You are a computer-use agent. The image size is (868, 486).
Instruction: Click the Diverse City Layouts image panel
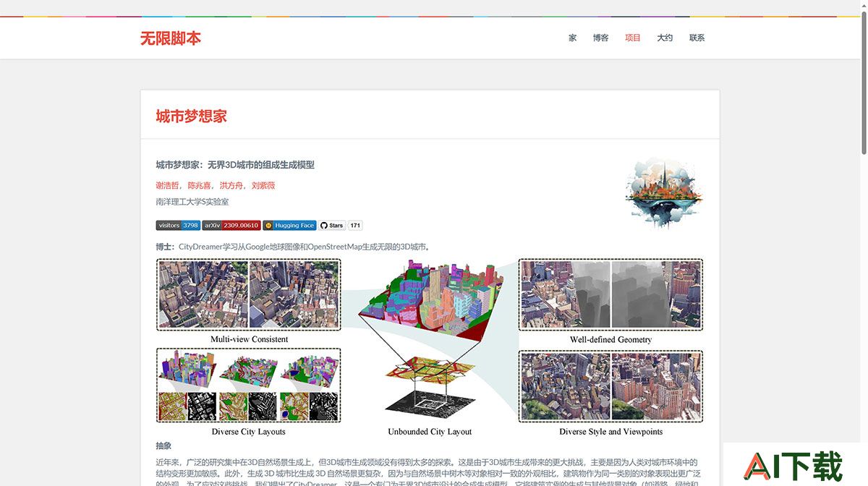[249, 385]
